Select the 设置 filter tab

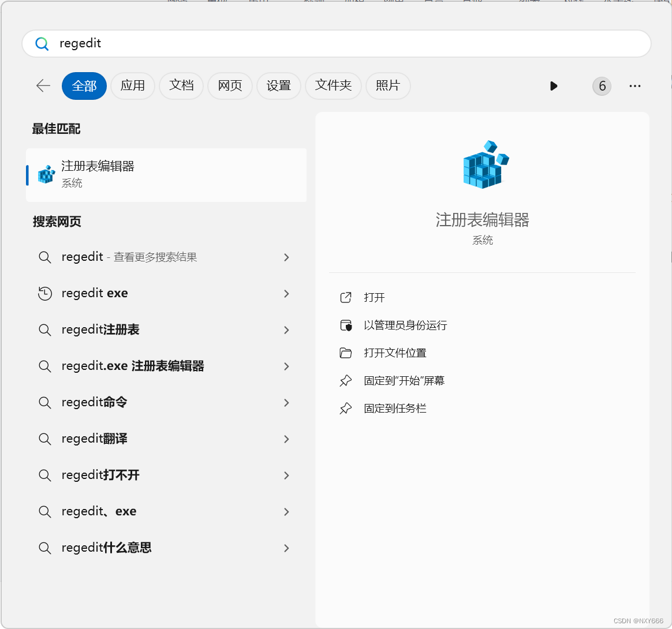(279, 86)
